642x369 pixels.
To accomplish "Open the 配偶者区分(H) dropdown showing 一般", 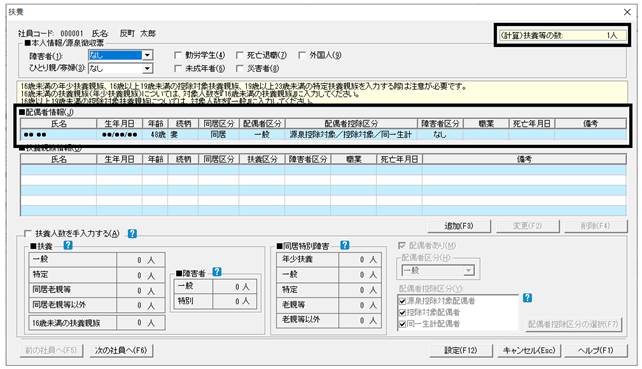I will coord(469,270).
